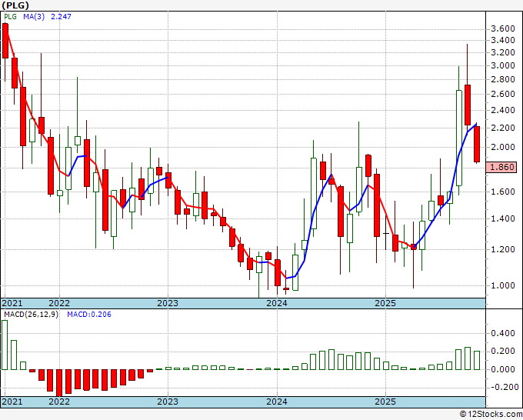Click the 0.400 MACD axis label
The image size is (523, 420).
pos(503,333)
